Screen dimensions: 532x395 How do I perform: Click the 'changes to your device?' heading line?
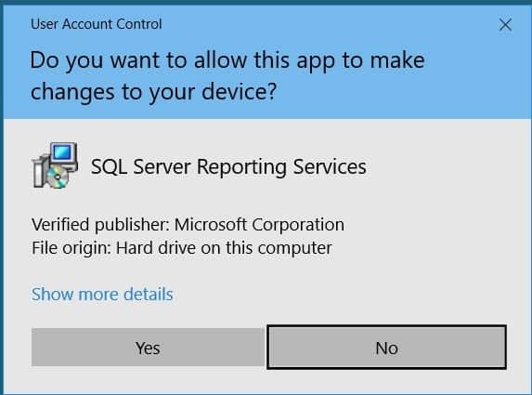(154, 92)
